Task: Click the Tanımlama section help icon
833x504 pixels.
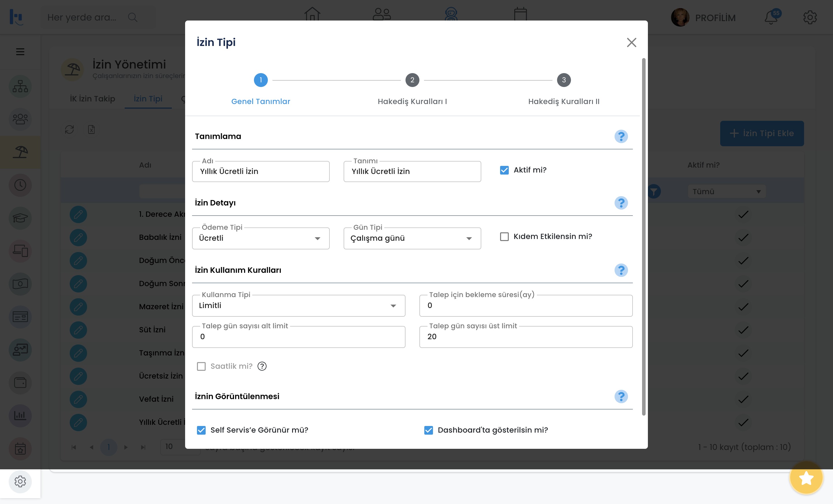Action: pos(621,136)
